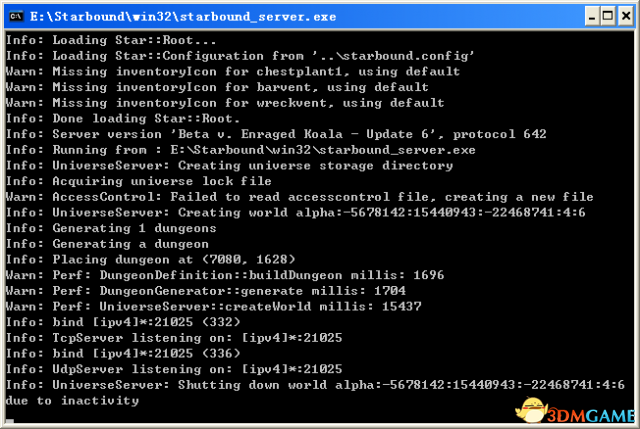Click the chestplant1 missing inventoryIcon warning
Image resolution: width=640 pixels, height=429 pixels.
[233, 71]
